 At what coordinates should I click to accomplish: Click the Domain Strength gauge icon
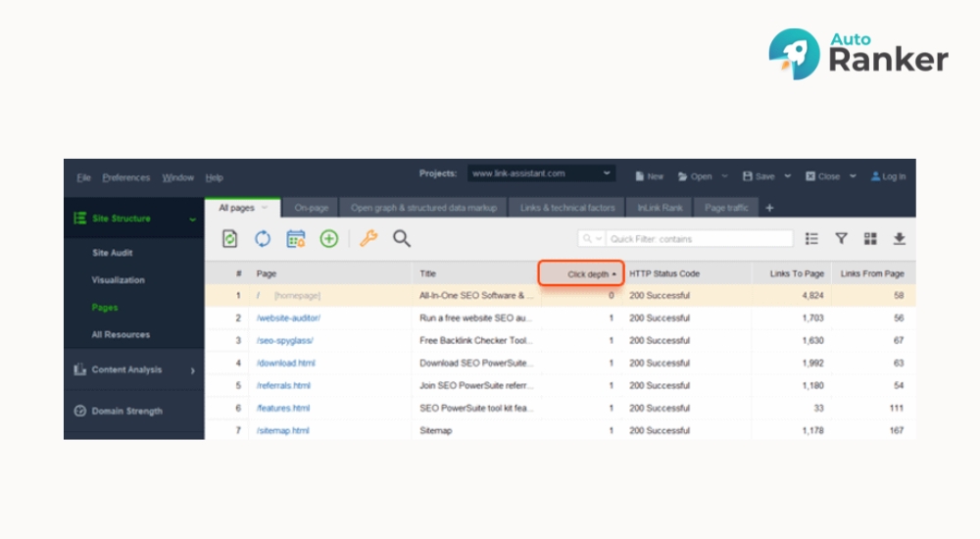click(80, 411)
